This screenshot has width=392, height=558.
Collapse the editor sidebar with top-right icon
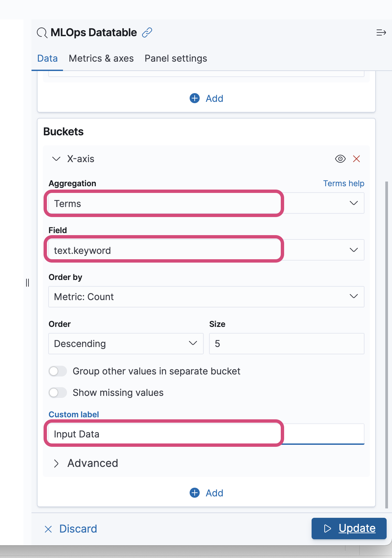pyautogui.click(x=381, y=32)
